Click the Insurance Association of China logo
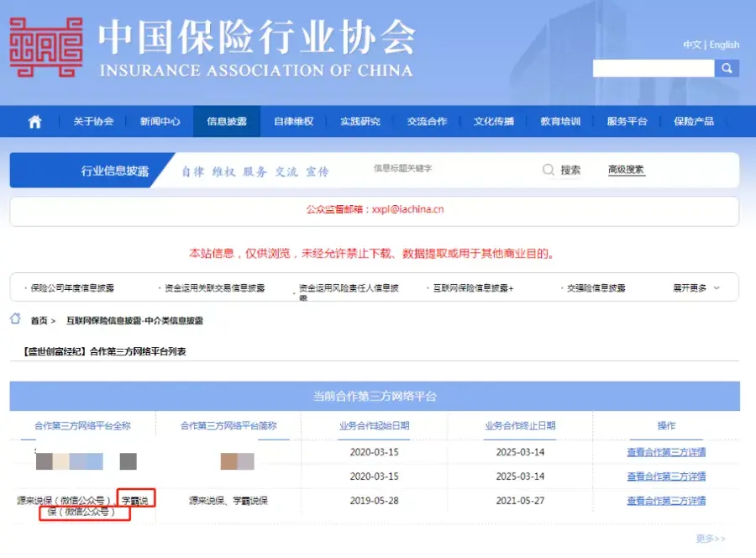Image resolution: width=756 pixels, height=558 pixels. (46, 47)
